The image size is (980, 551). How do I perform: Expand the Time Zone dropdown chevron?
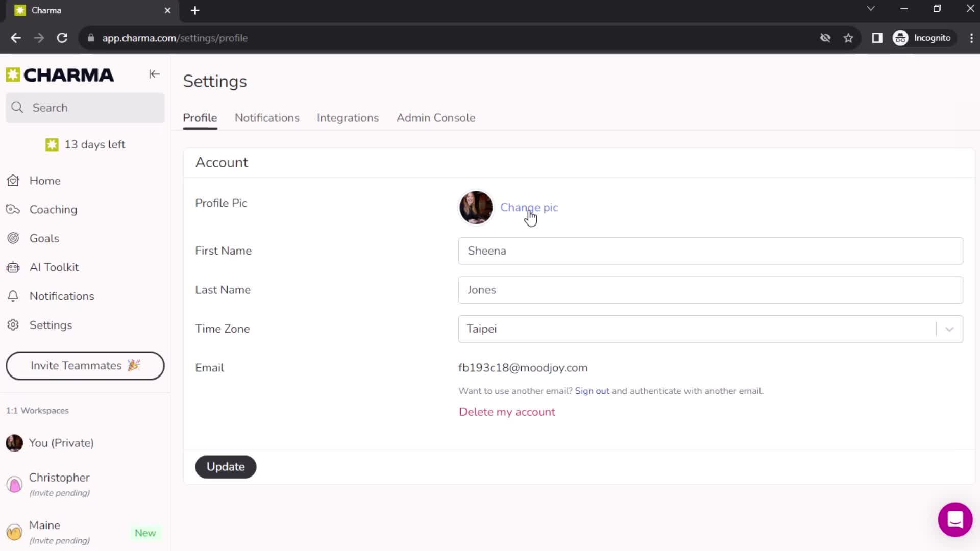click(x=949, y=329)
